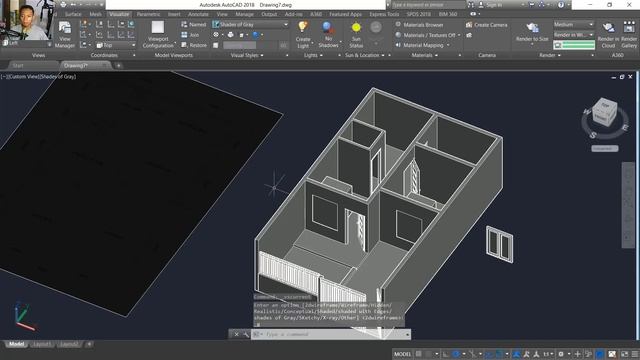Click Render in Cloud

pos(608,35)
